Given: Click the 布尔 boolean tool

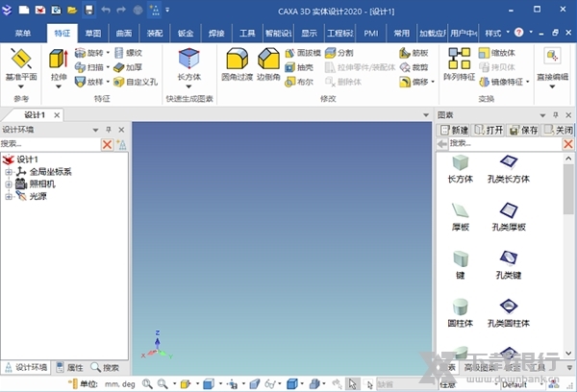Looking at the screenshot, I should click(x=299, y=82).
